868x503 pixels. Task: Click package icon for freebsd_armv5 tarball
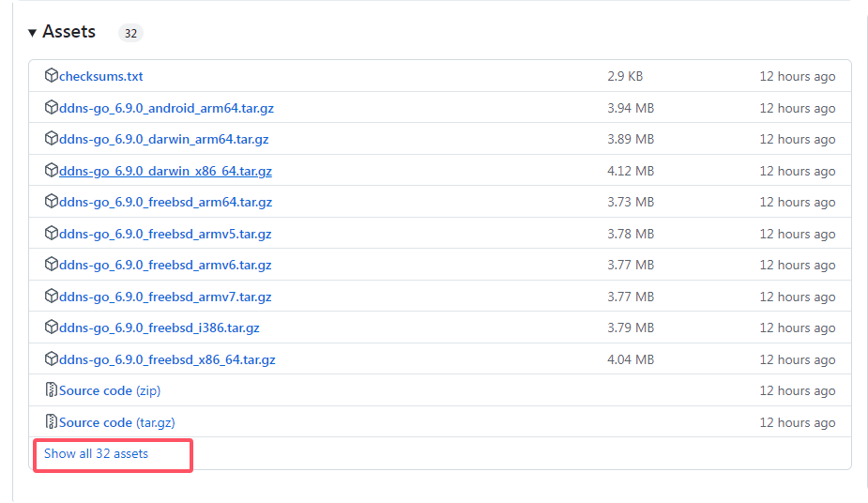coord(51,233)
